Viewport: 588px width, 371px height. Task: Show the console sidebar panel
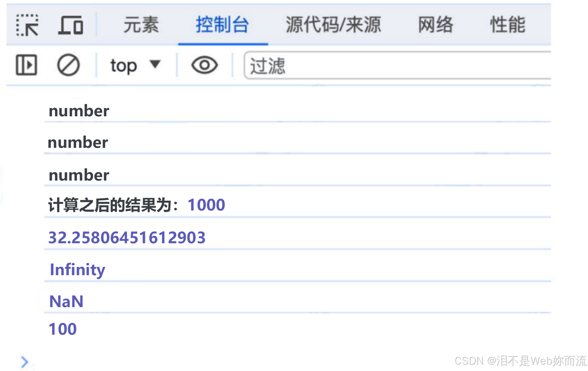26,65
